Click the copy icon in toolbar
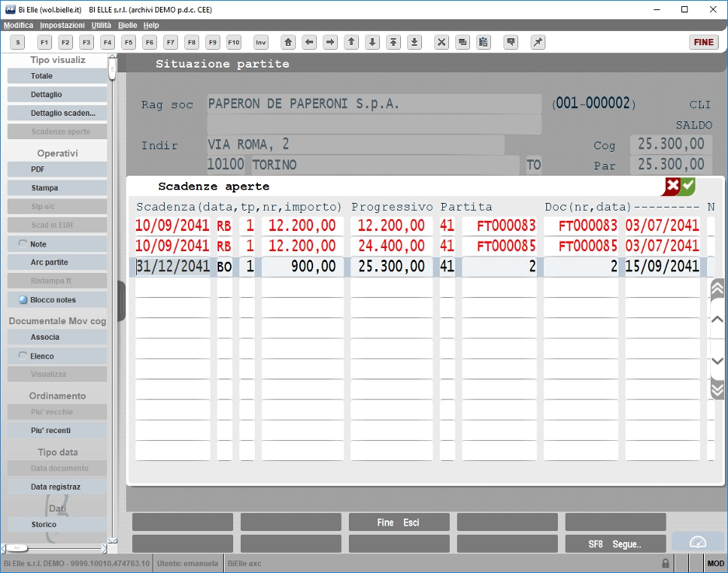728x573 pixels. pos(462,42)
